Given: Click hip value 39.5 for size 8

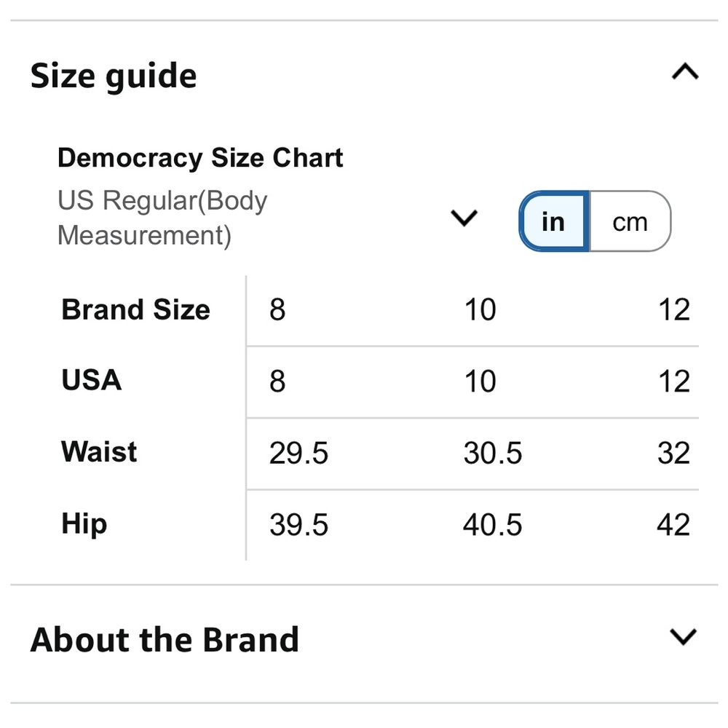Looking at the screenshot, I should (298, 525).
